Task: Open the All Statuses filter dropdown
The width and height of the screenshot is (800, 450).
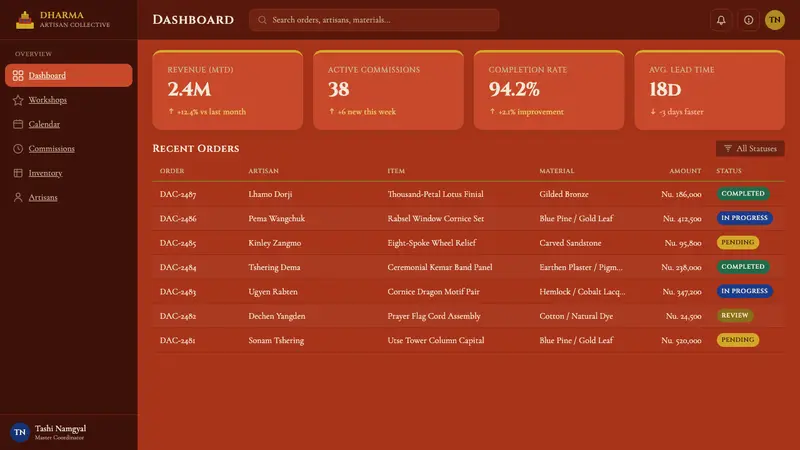Action: tap(750, 148)
